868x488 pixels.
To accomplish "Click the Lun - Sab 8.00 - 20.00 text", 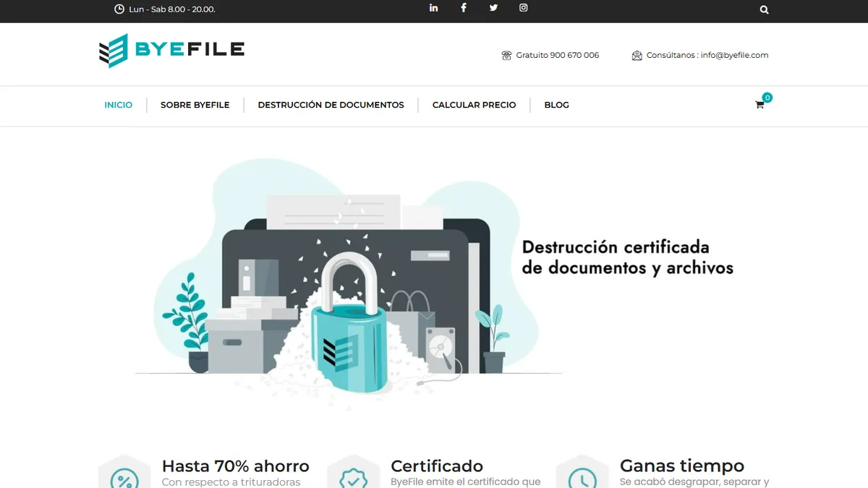I will (172, 9).
